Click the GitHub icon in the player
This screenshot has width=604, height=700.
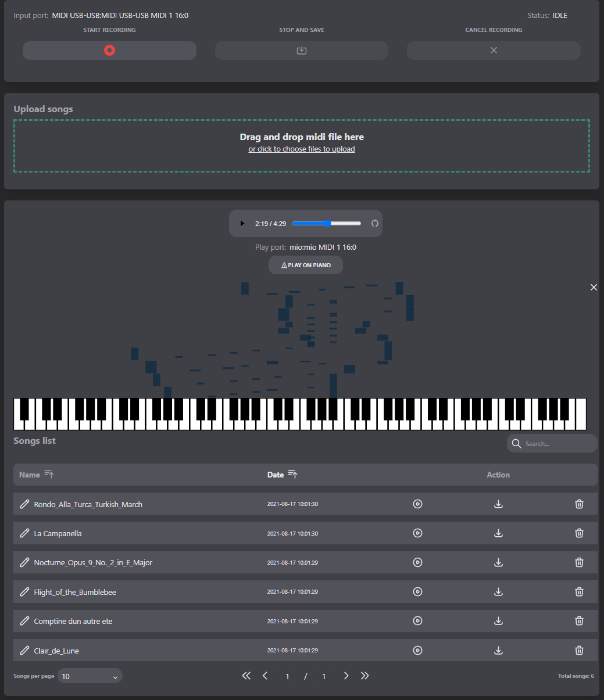pyautogui.click(x=375, y=224)
